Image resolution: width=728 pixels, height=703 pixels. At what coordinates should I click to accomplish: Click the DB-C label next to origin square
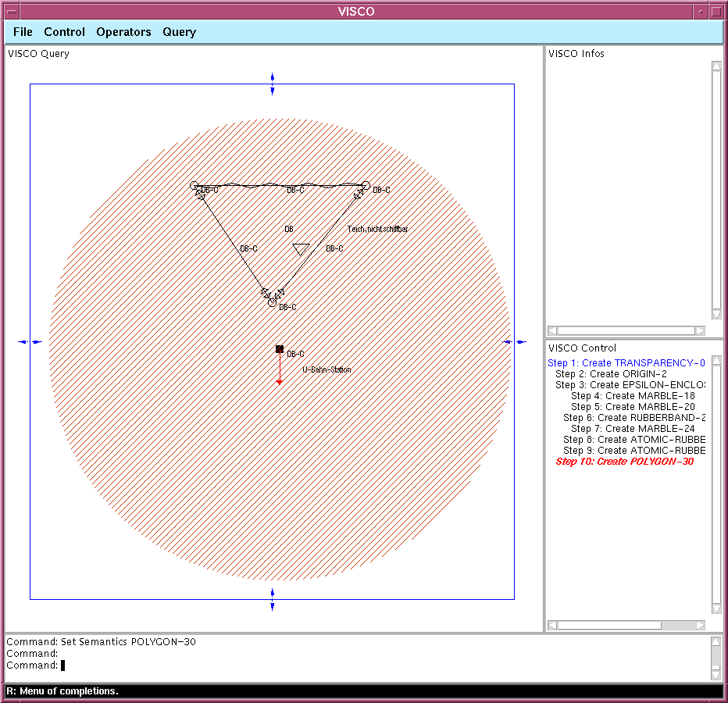point(295,354)
